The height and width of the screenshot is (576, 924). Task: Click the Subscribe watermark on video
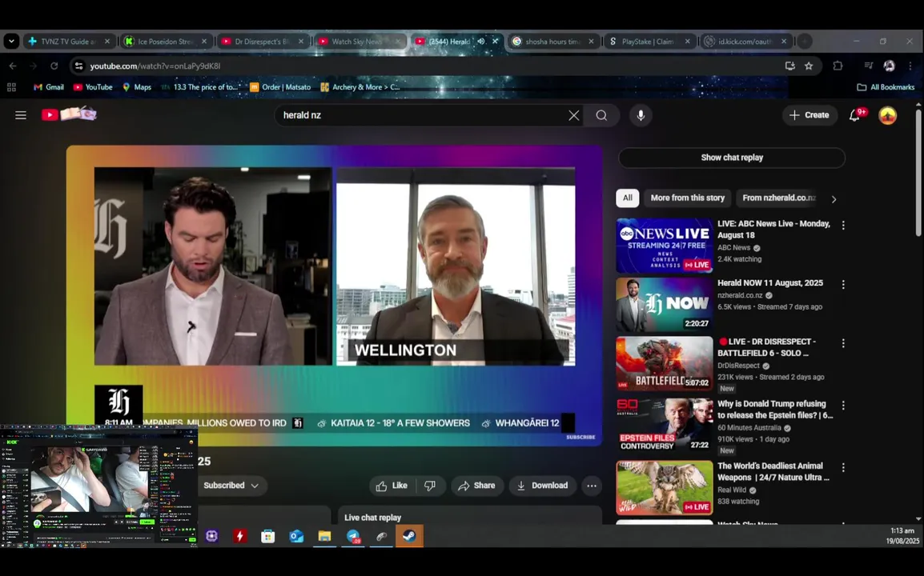click(x=581, y=437)
